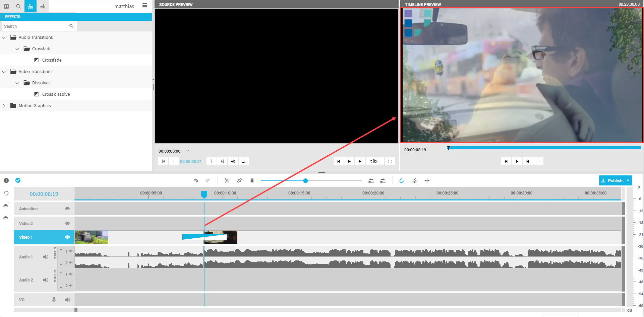The width and height of the screenshot is (644, 317).
Task: Enter fullscreen in source preview
Action: point(390,161)
